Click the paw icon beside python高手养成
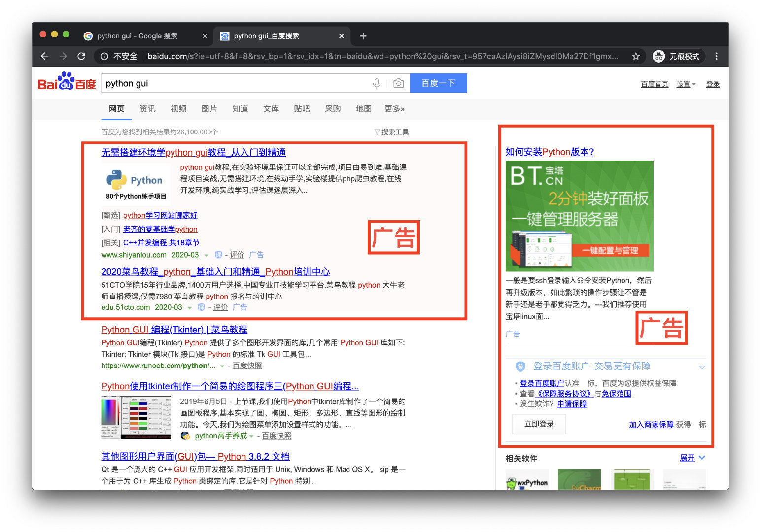761x532 pixels. (185, 436)
